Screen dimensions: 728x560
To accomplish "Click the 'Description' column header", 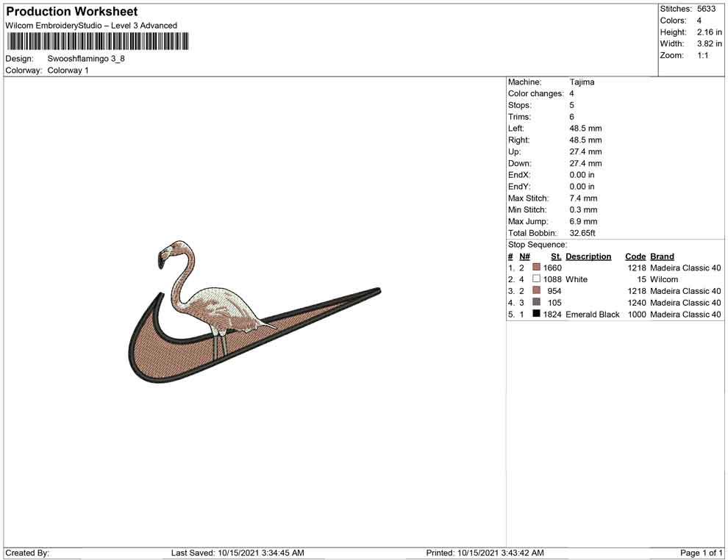I will (x=588, y=256).
